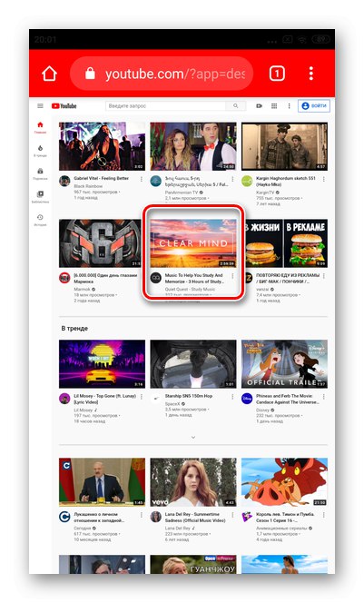Open the browser tab counter
Image resolution: width=364 pixels, height=603 pixels.
tap(277, 73)
